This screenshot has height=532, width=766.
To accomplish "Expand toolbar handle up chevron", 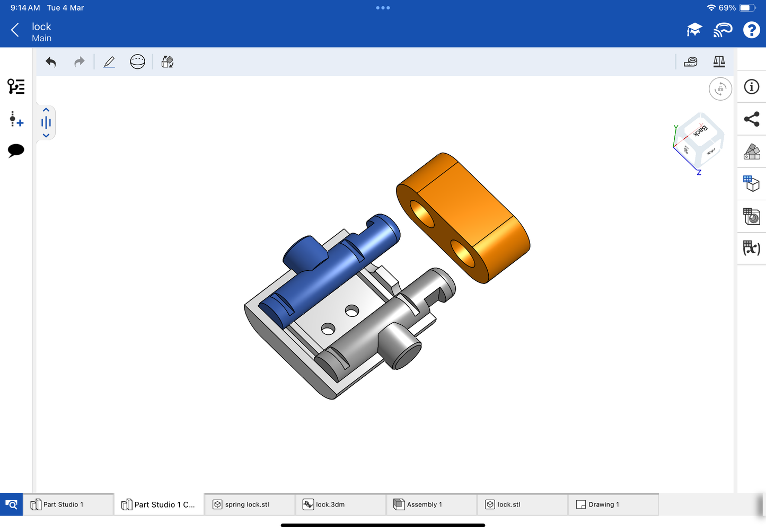I will [x=46, y=110].
